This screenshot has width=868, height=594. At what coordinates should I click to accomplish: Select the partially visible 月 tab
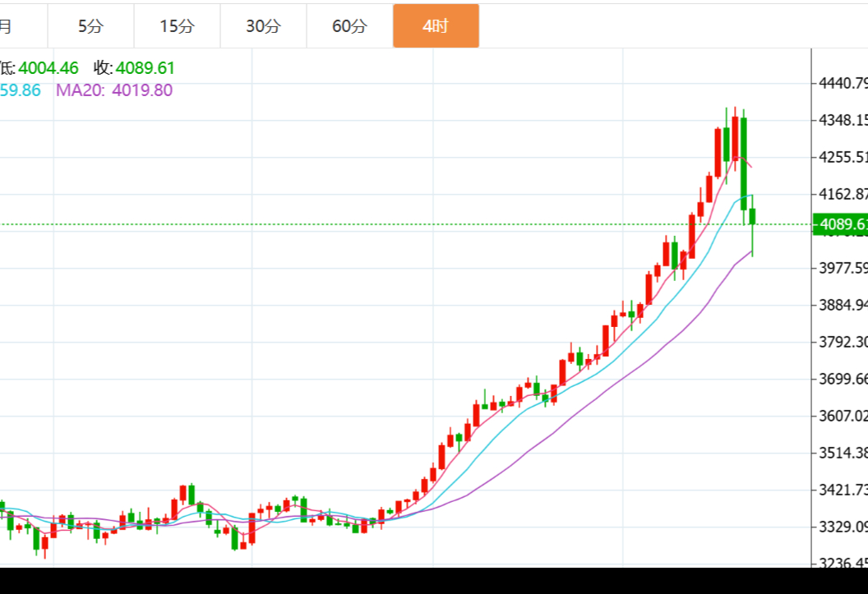(x=7, y=26)
